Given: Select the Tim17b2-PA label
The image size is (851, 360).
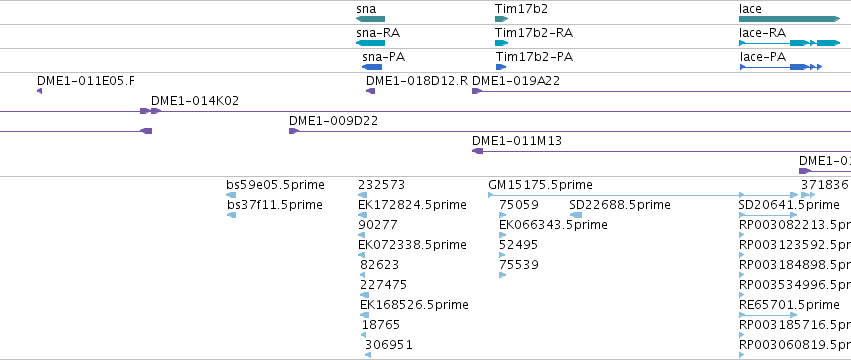Looking at the screenshot, I should coord(535,56).
